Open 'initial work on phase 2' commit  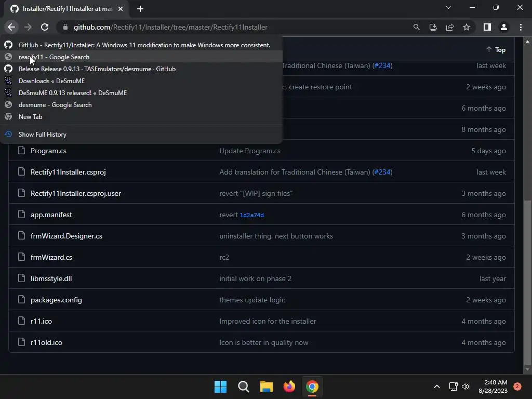tap(256, 278)
